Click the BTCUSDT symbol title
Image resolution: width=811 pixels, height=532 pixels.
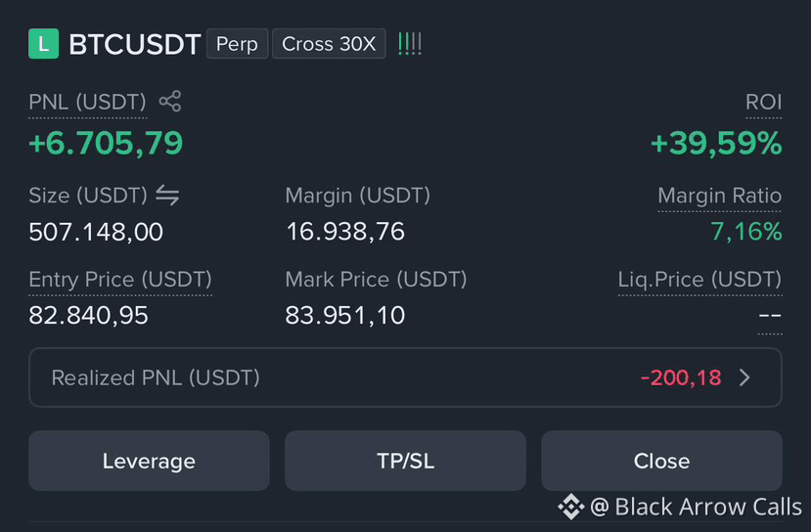pos(134,44)
